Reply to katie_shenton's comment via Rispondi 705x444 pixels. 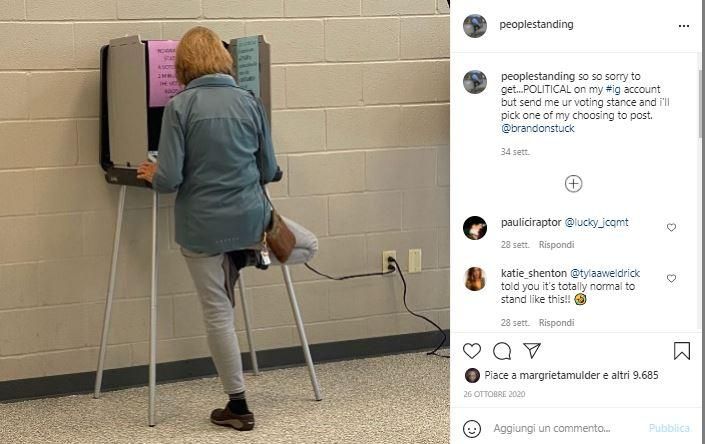(556, 322)
